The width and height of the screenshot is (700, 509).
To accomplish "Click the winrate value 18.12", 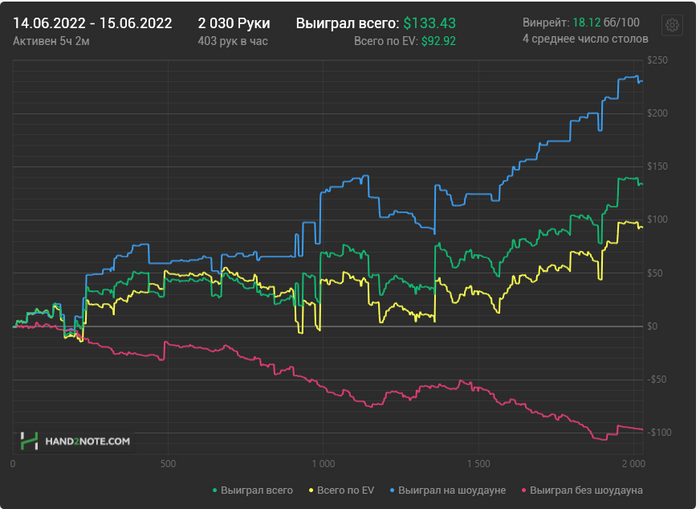I will pyautogui.click(x=586, y=22).
